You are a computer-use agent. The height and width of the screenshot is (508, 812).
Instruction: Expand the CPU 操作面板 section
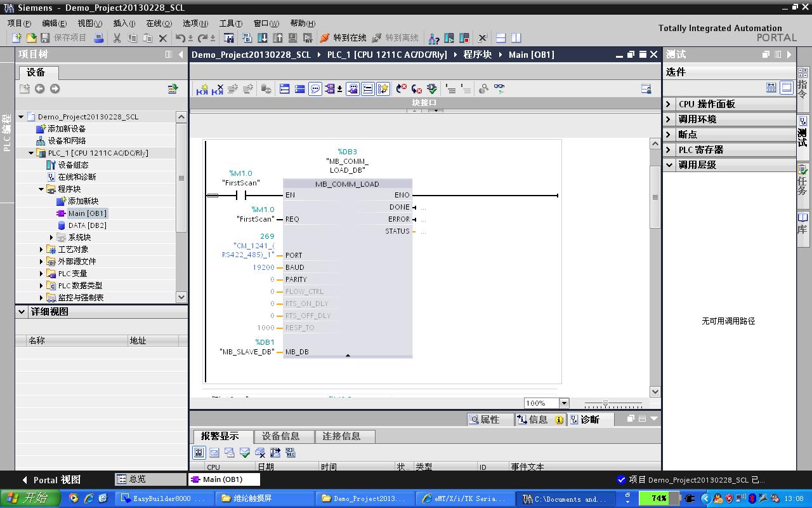pos(669,104)
